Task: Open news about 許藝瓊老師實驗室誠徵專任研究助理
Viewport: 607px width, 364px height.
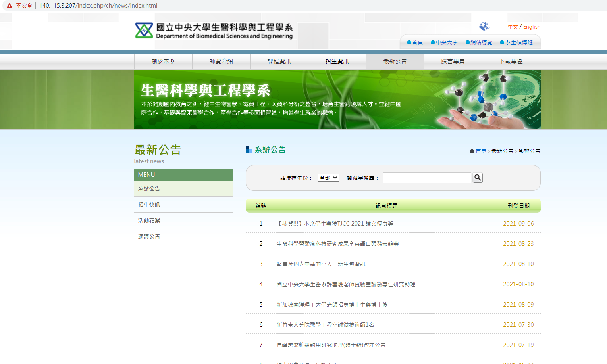Action: click(346, 284)
